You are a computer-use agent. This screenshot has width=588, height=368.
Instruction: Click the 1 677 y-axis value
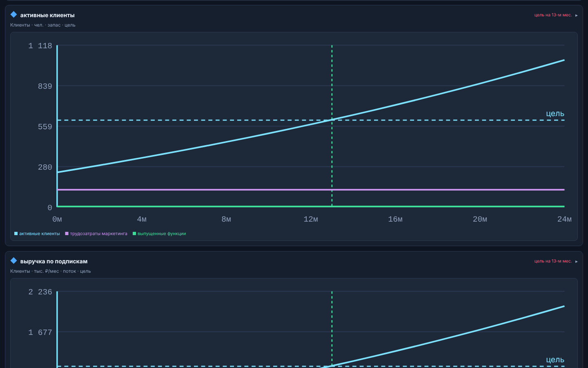40,332
